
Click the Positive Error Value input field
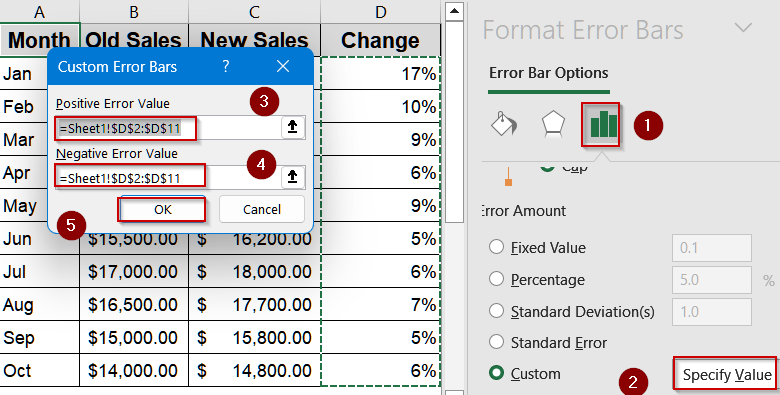point(169,128)
